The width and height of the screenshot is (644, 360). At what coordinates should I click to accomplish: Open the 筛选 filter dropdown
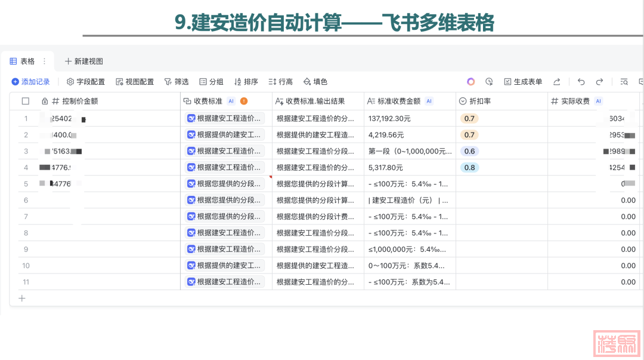point(177,82)
